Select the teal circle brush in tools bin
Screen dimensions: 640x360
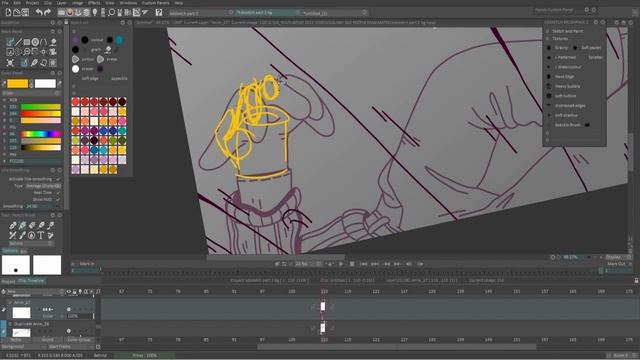119,40
